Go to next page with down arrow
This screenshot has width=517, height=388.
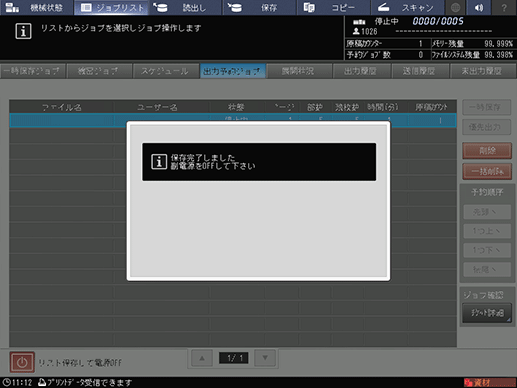pyautogui.click(x=265, y=358)
